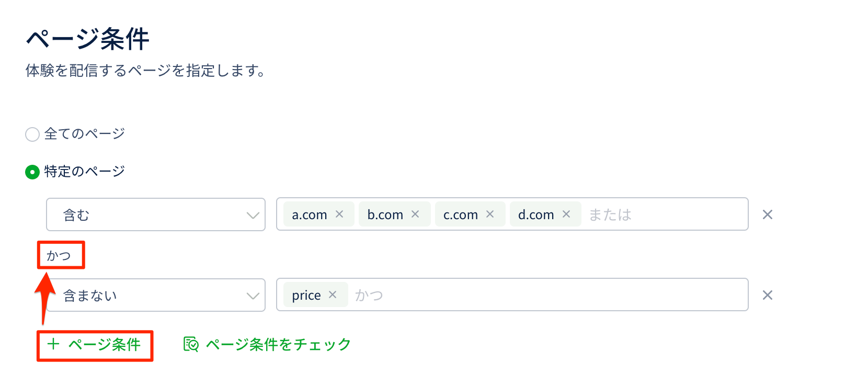Image resolution: width=868 pixels, height=385 pixels.
Task: Remove the d.com tag
Action: coord(566,214)
